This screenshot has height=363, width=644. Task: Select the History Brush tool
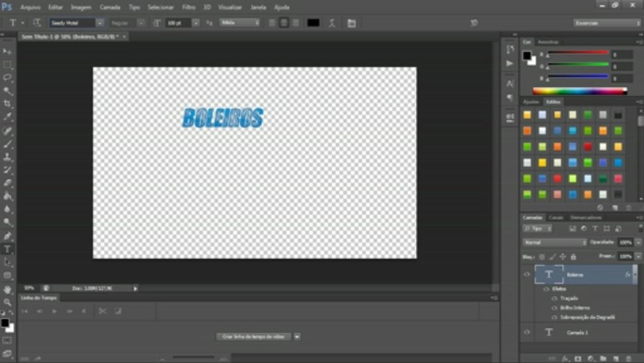[x=8, y=170]
